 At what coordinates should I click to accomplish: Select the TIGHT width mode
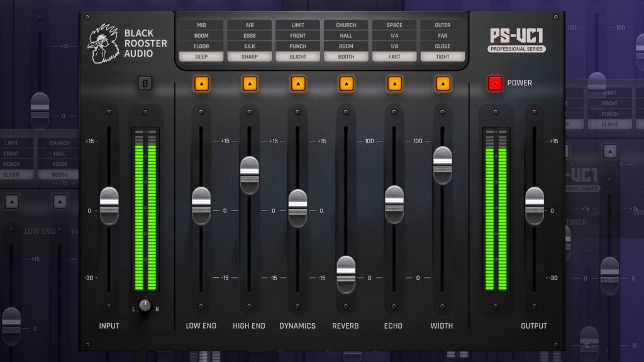[x=443, y=57]
